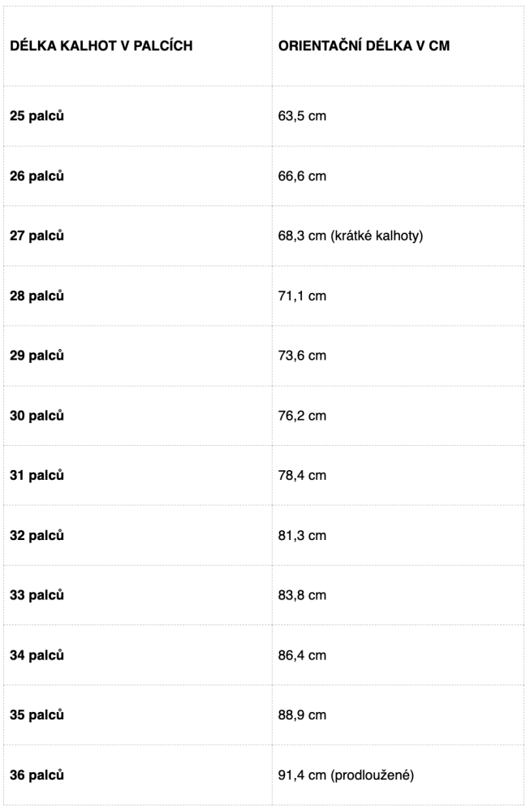Click the '78,4 cm' value

(x=303, y=476)
